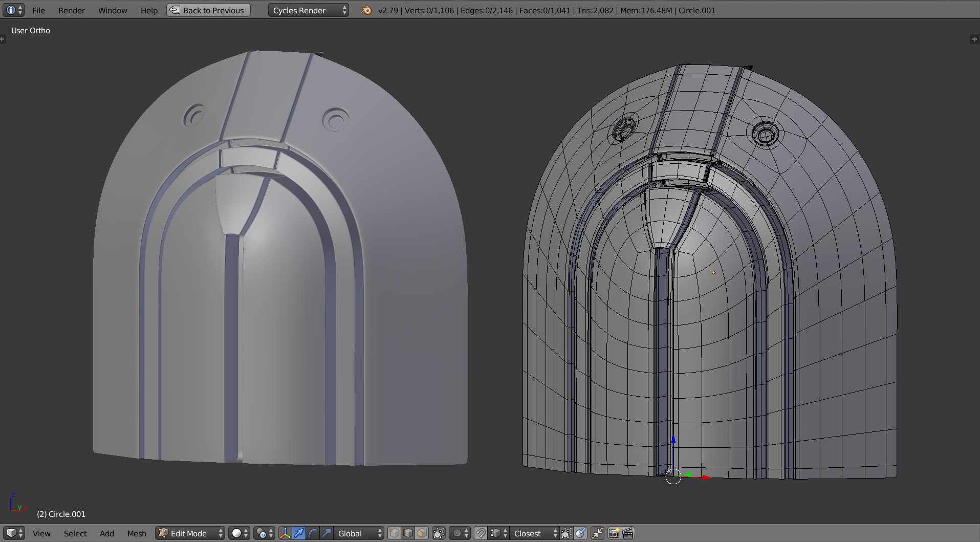Click the OpenGL render animation clapperboard icon
The image size is (980, 542).
(x=628, y=533)
